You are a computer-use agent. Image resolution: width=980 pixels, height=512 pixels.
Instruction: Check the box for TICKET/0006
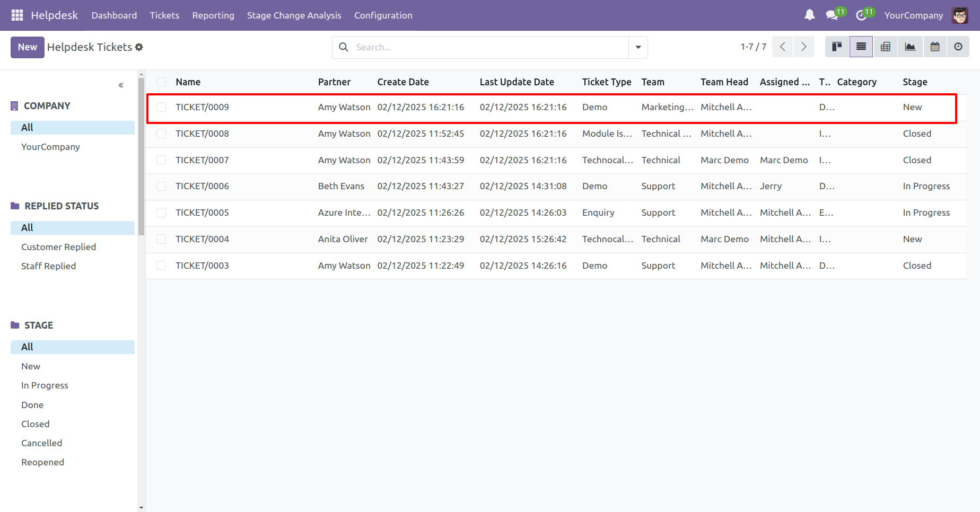(161, 186)
